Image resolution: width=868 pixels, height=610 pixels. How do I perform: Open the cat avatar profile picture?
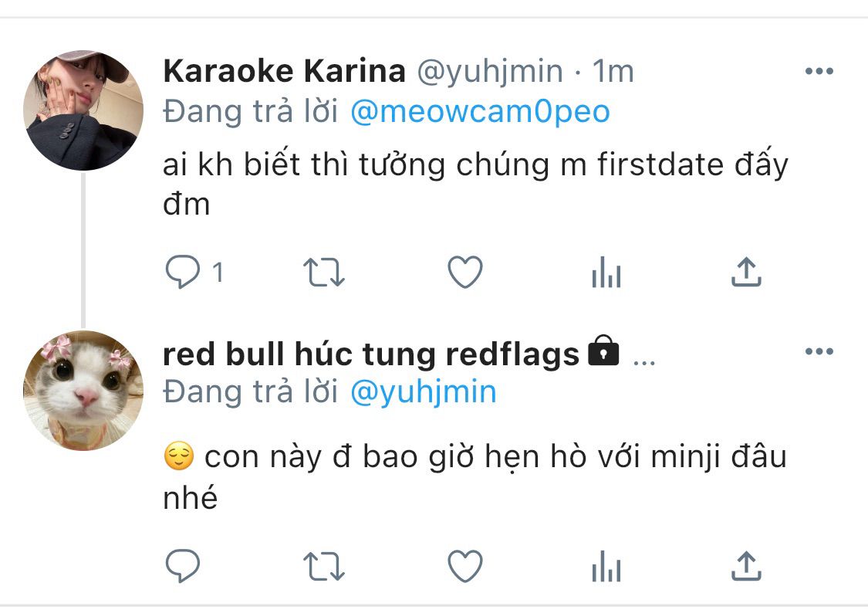pos(83,390)
